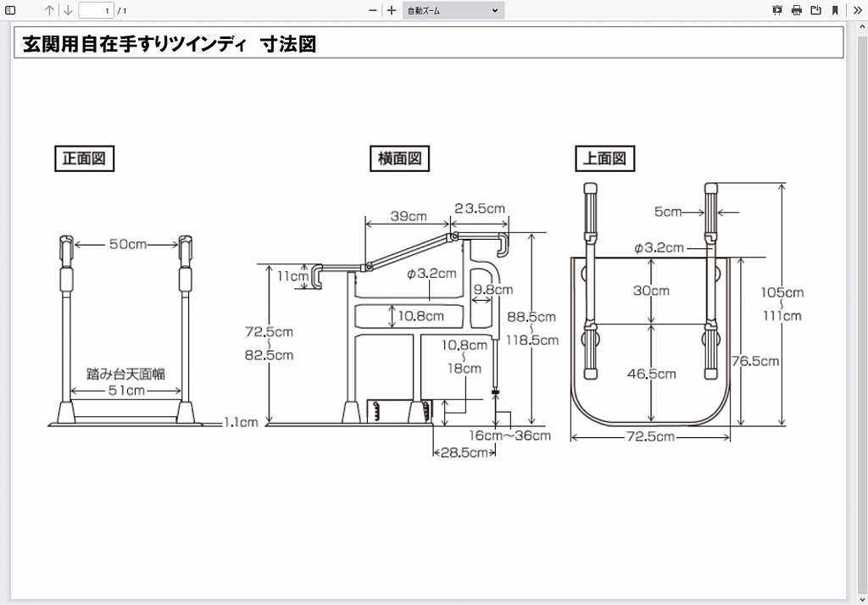Click the 上面図 label in the diagram
This screenshot has width=868, height=605.
pos(604,158)
